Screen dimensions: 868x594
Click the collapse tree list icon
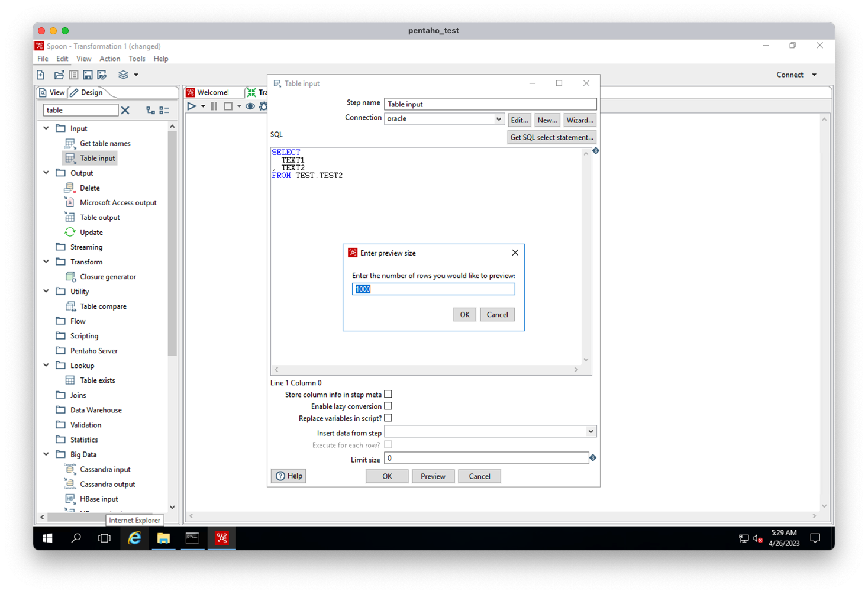(164, 110)
